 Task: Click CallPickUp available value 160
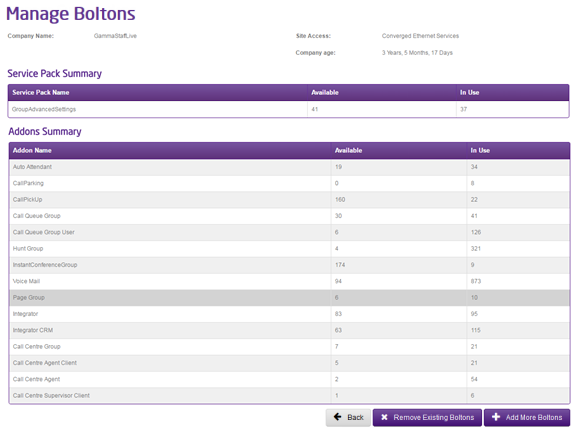point(340,200)
